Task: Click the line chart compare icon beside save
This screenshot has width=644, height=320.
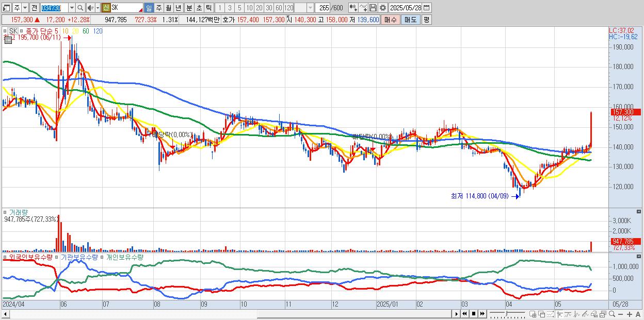Action: tap(363, 8)
